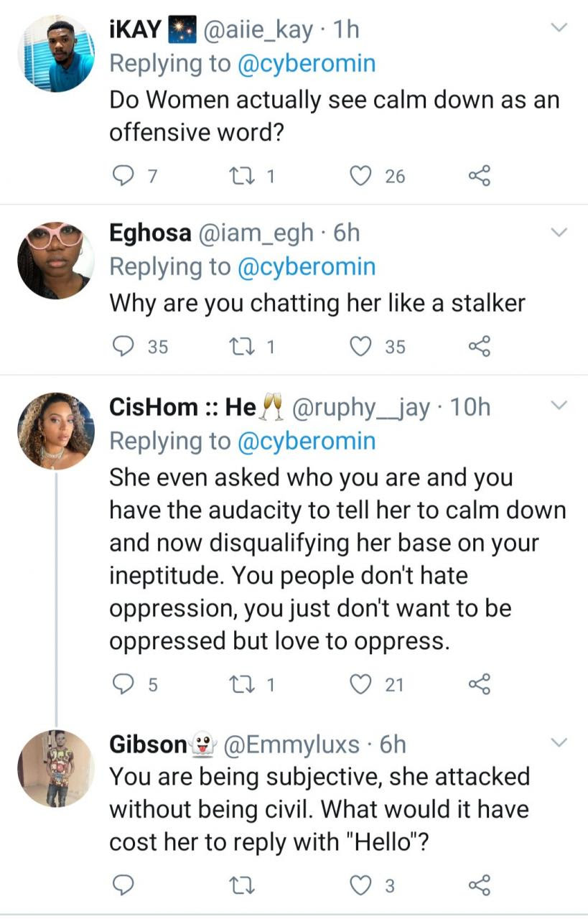Expand the menu arrow on CisHom's tweet
This screenshot has width=588, height=919.
tap(559, 406)
